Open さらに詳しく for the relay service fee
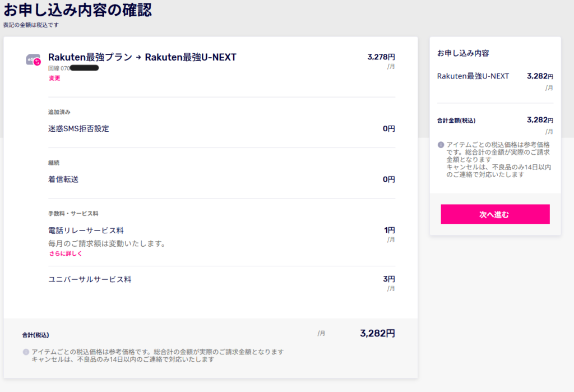This screenshot has width=574, height=392. (66, 253)
